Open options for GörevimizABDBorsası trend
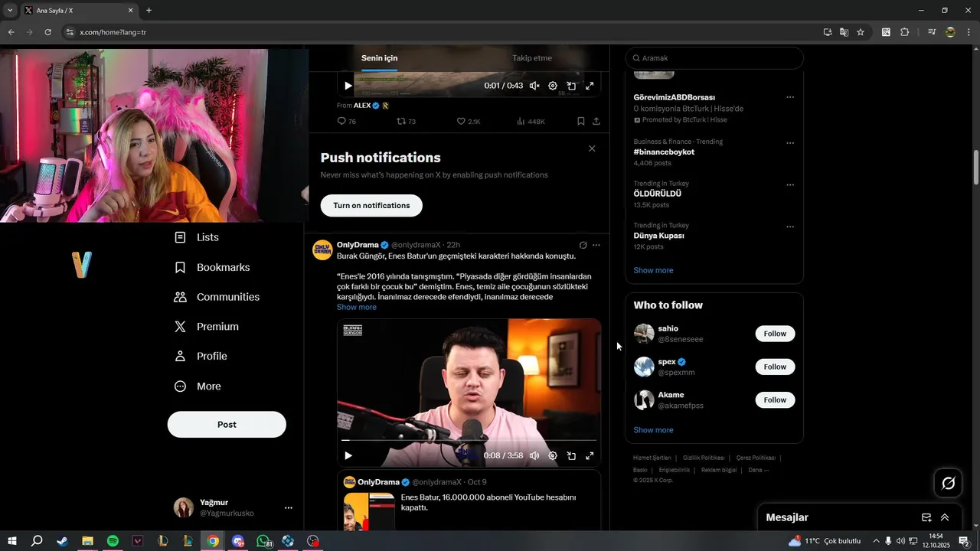This screenshot has width=980, height=551. (x=790, y=98)
